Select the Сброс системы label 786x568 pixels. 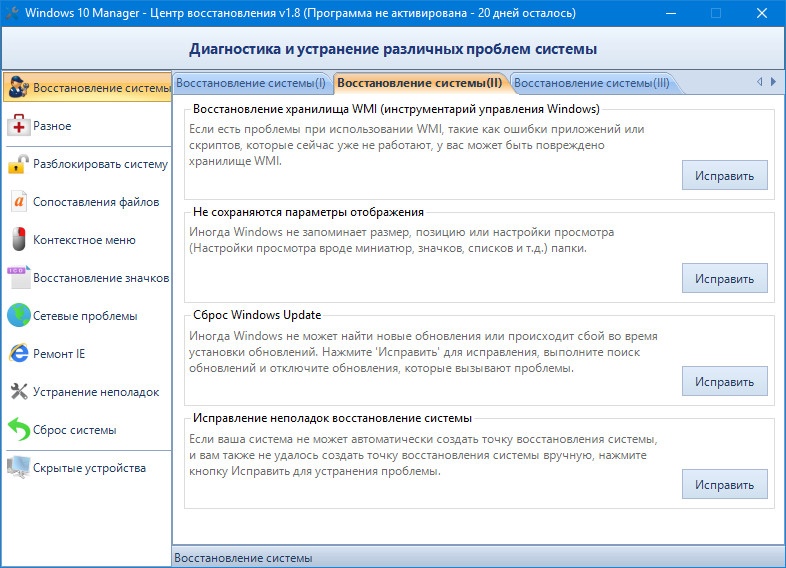(x=75, y=430)
